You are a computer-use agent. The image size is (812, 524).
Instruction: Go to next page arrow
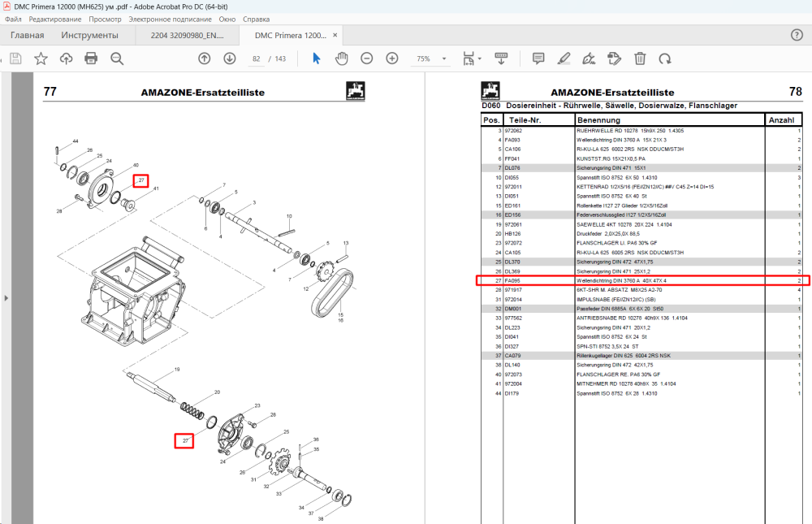(230, 58)
